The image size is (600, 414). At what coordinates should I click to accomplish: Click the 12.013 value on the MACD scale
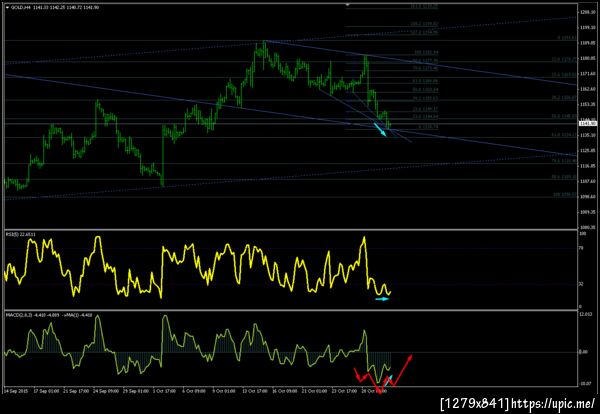(x=585, y=314)
